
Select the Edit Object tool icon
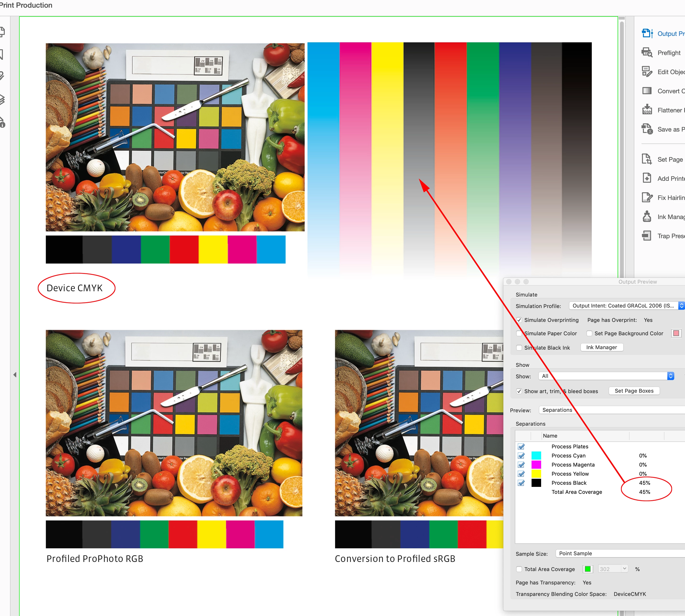647,72
